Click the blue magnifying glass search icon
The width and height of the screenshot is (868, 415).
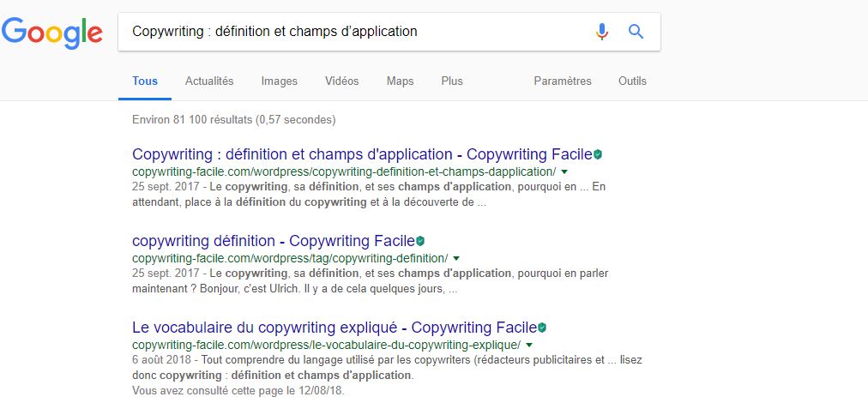pos(636,32)
